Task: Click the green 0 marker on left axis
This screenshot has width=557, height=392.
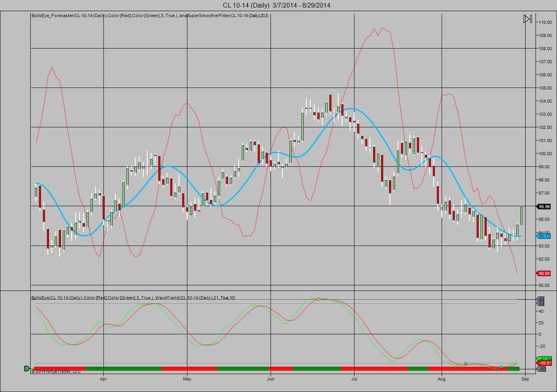Action: point(27,369)
